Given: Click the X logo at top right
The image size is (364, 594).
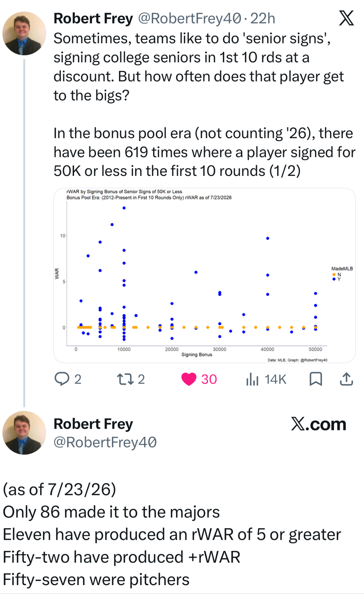Looking at the screenshot, I should [347, 18].
